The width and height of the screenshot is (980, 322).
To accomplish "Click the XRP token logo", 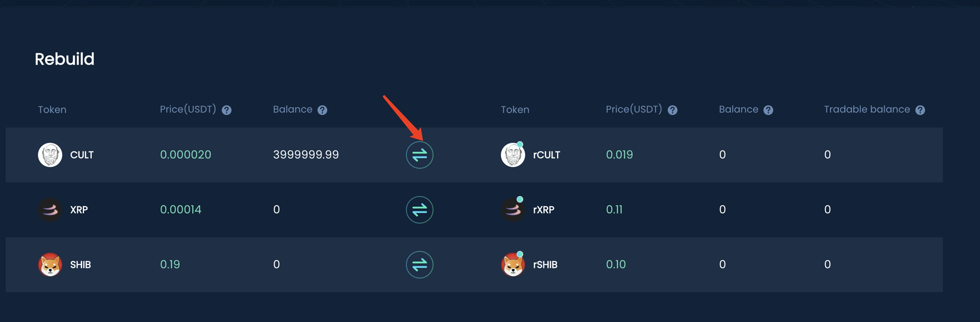I will [50, 210].
